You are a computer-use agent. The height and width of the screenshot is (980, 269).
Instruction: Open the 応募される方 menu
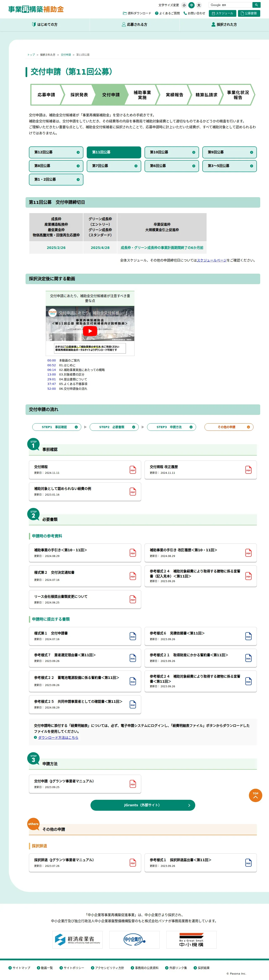click(x=134, y=24)
